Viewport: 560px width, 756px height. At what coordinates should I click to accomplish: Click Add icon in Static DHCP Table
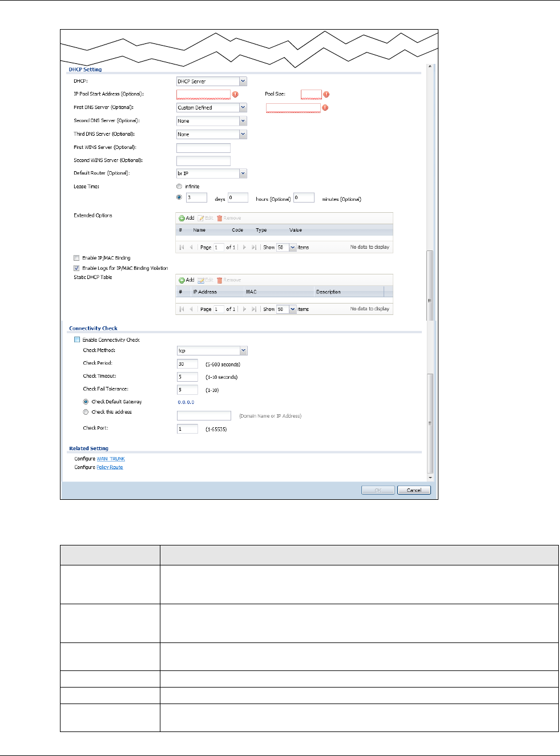coord(182,280)
